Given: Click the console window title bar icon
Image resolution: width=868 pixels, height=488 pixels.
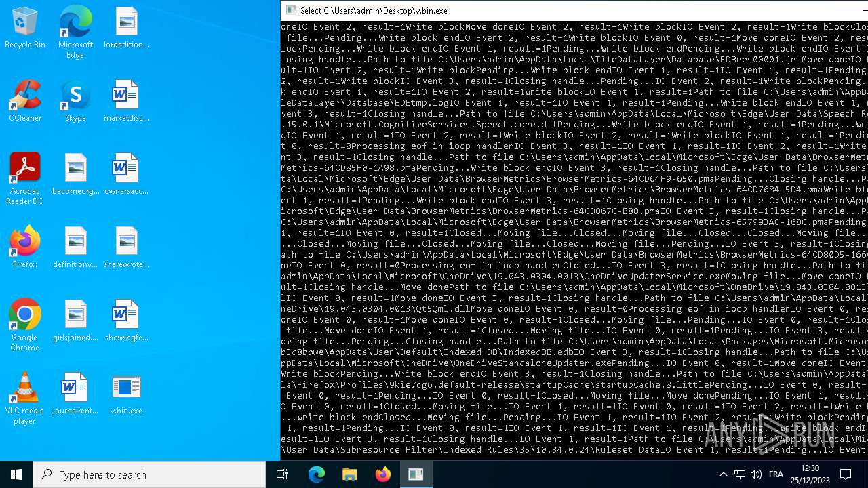Looking at the screenshot, I should click(x=291, y=10).
